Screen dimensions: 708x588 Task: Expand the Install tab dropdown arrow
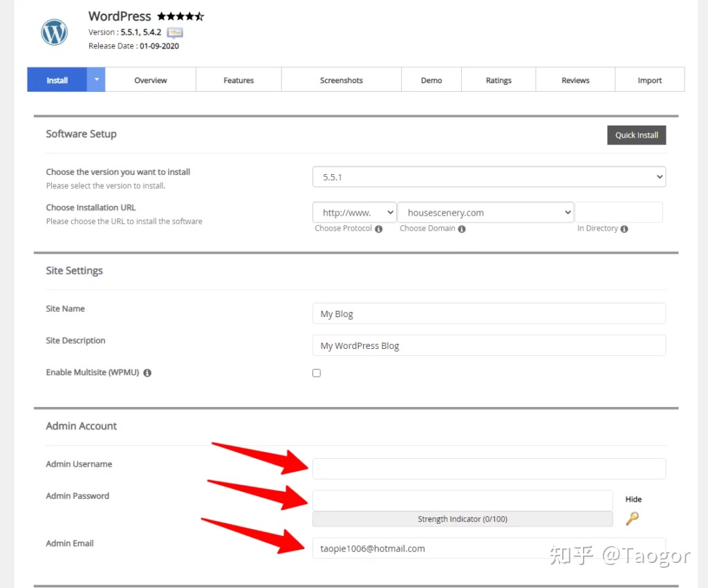[96, 79]
